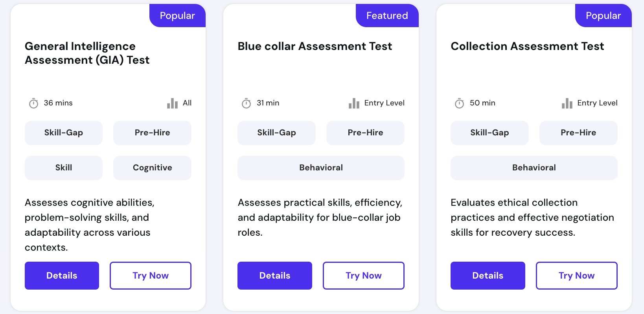Select Pre-Hire tag on the GIA card
The width and height of the screenshot is (644, 314).
click(153, 133)
